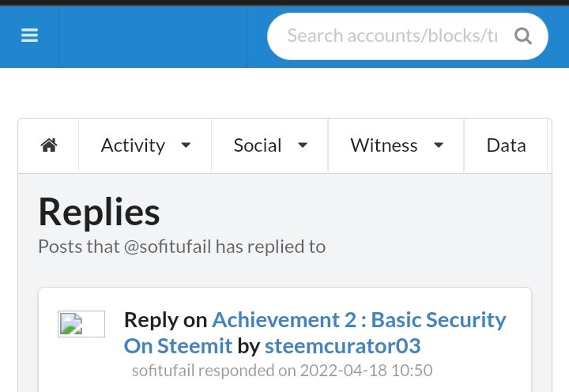Expand the Social dropdown caret
The width and height of the screenshot is (569, 392).
coord(303,145)
